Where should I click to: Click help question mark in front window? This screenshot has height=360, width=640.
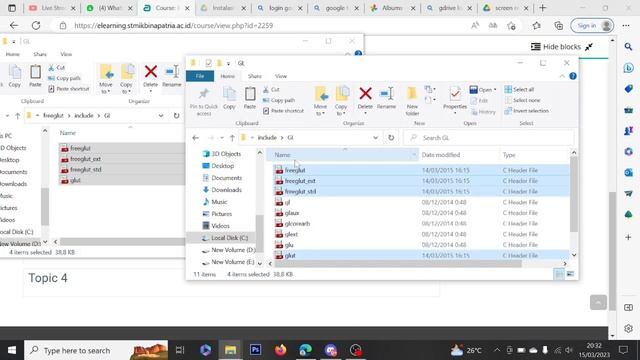coord(573,76)
